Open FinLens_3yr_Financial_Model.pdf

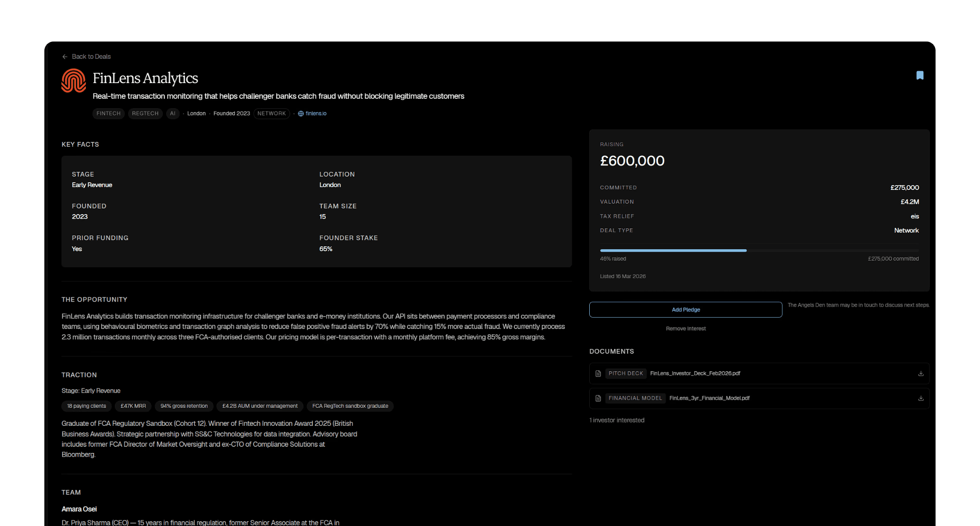[x=709, y=398]
